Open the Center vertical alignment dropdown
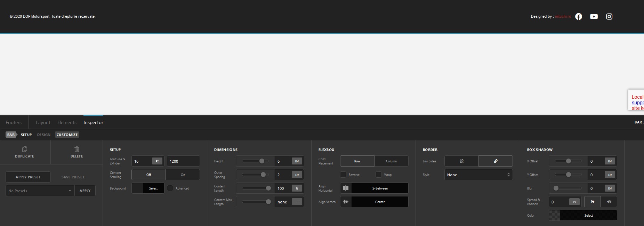Image resolution: width=644 pixels, height=226 pixels. [x=380, y=202]
